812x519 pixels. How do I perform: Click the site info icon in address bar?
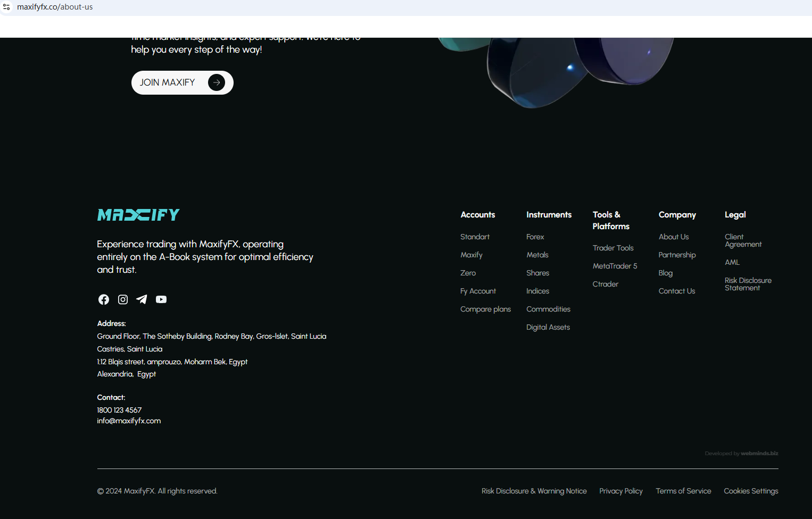pyautogui.click(x=6, y=7)
